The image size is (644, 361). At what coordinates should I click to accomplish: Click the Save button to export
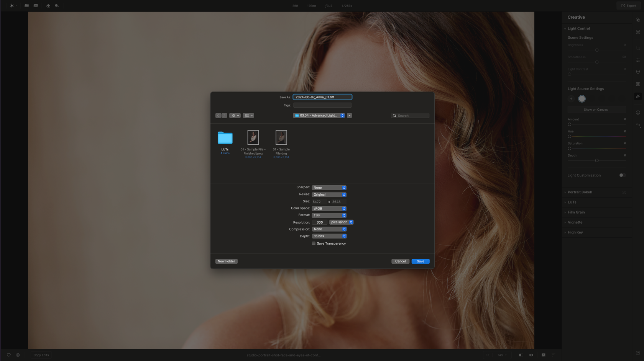pos(420,261)
